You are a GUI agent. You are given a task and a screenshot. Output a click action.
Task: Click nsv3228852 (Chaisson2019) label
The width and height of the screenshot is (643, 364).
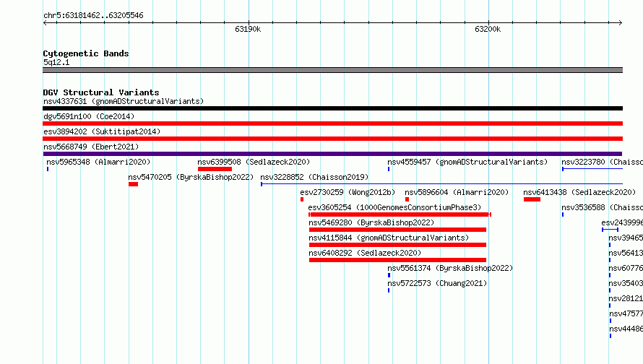[314, 177]
